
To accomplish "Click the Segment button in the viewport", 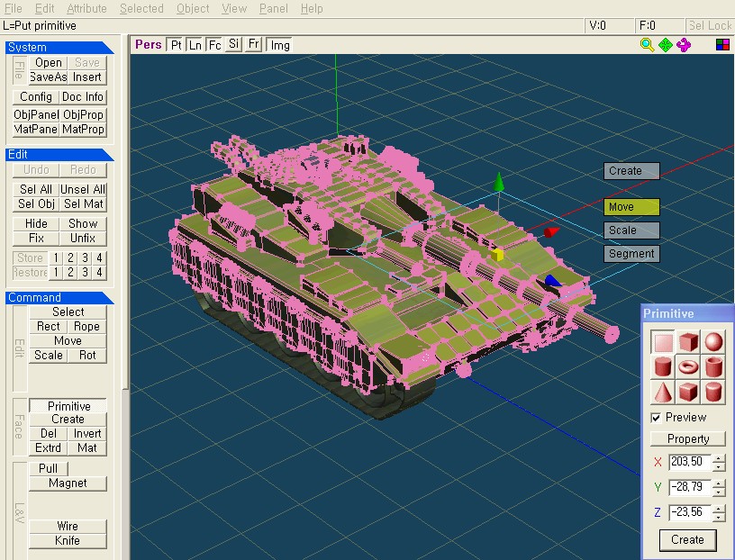I will pyautogui.click(x=631, y=254).
